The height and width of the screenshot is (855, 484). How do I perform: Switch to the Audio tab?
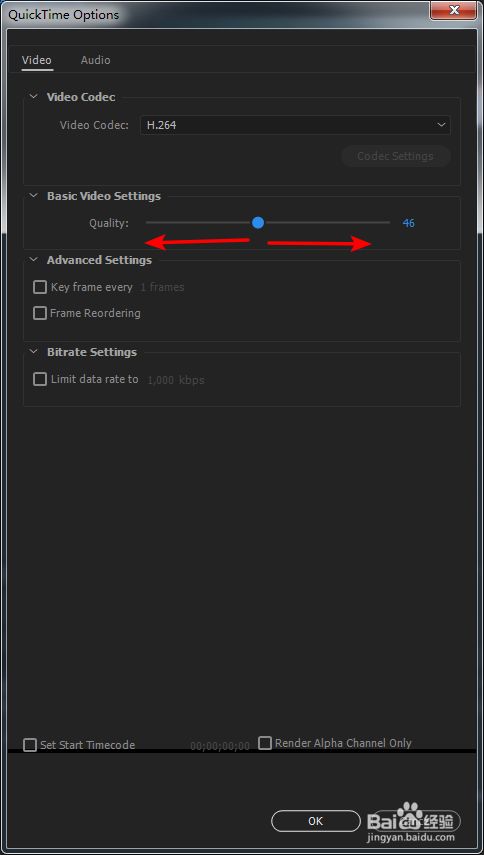tap(95, 60)
